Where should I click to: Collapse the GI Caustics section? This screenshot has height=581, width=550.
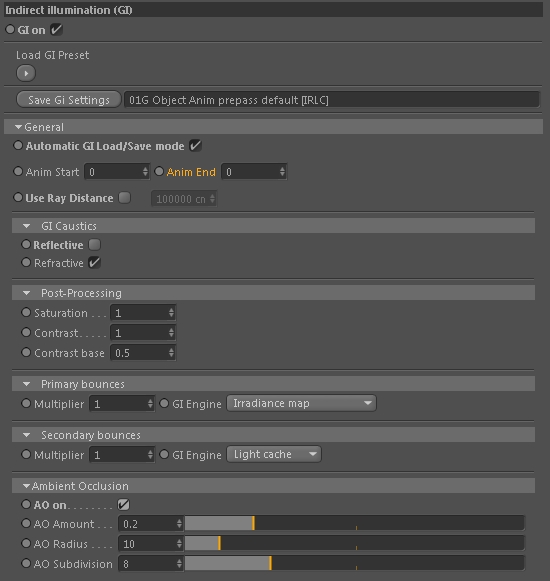(26, 226)
